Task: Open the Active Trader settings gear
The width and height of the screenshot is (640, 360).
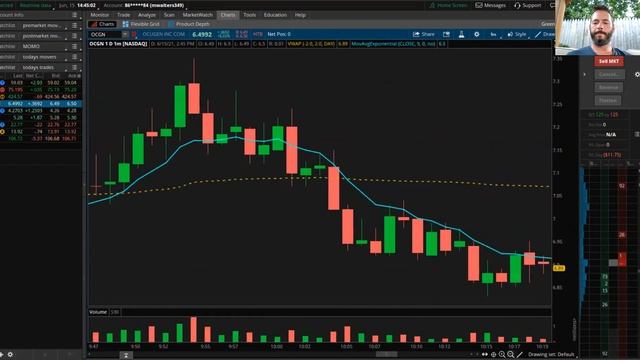Action: coord(637,75)
